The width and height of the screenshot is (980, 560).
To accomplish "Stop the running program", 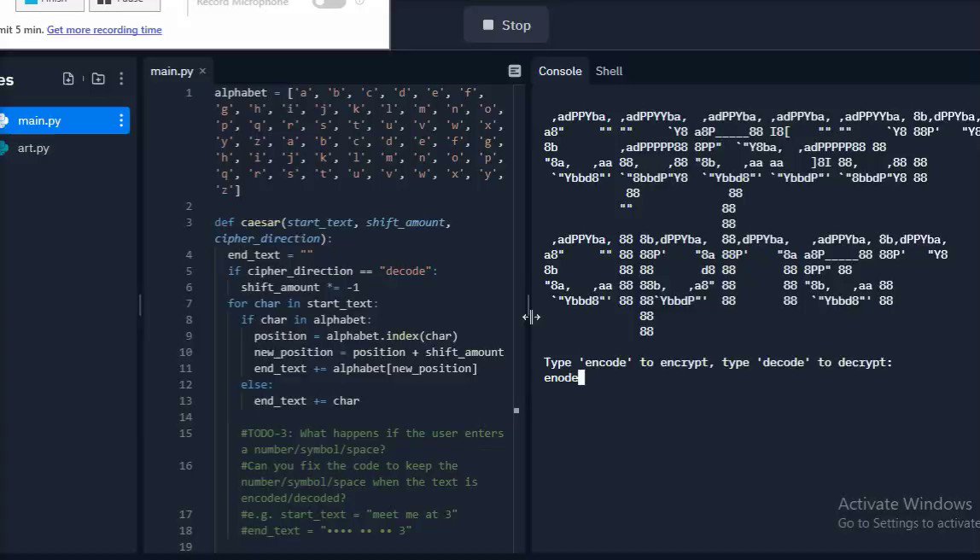I will coord(506,25).
